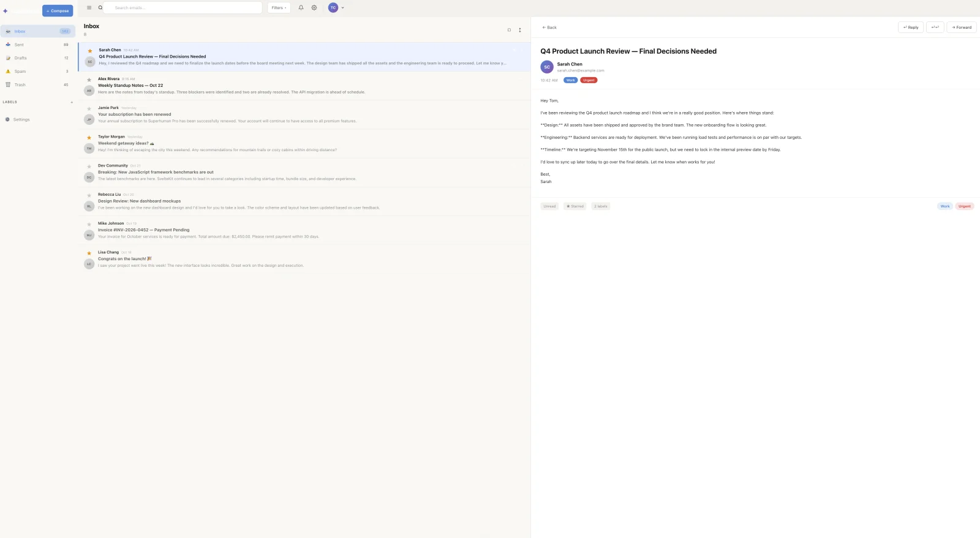This screenshot has width=980, height=538.
Task: Open Invoice #INV-2026-0452 email
Action: 304,230
